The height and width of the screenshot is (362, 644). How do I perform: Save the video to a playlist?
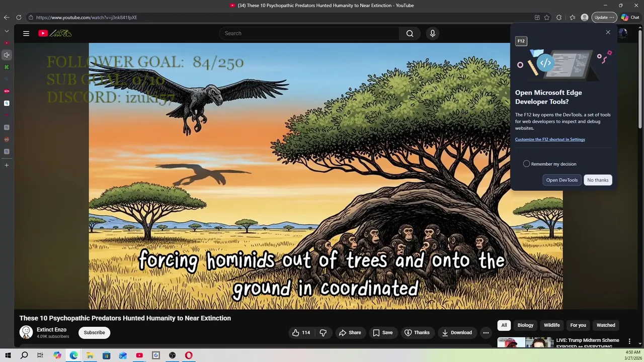coord(382,333)
